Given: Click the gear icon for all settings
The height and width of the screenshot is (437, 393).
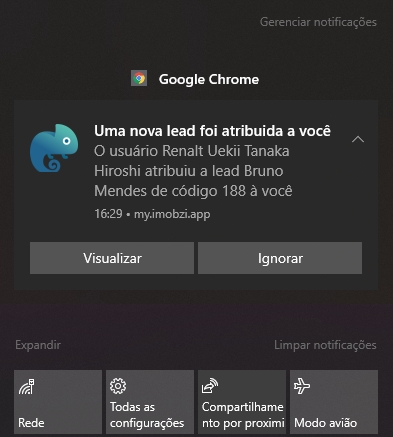Looking at the screenshot, I should click(x=118, y=386).
